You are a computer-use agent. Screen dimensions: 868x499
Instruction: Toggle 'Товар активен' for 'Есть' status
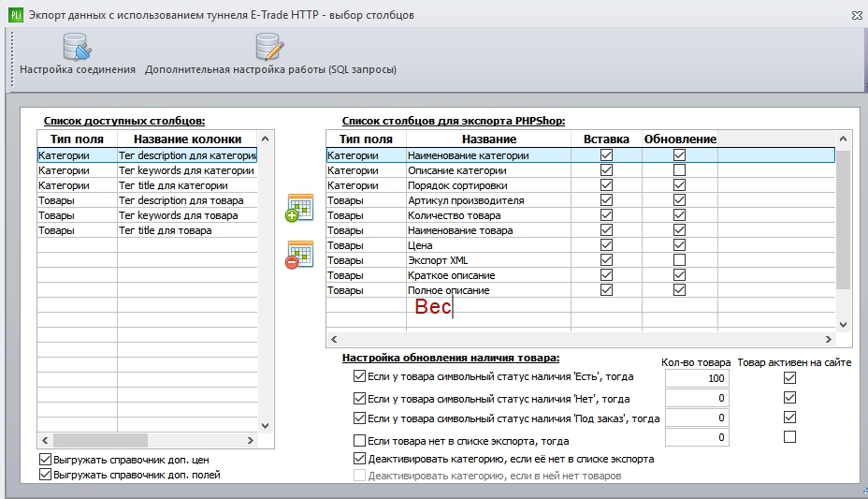click(790, 377)
